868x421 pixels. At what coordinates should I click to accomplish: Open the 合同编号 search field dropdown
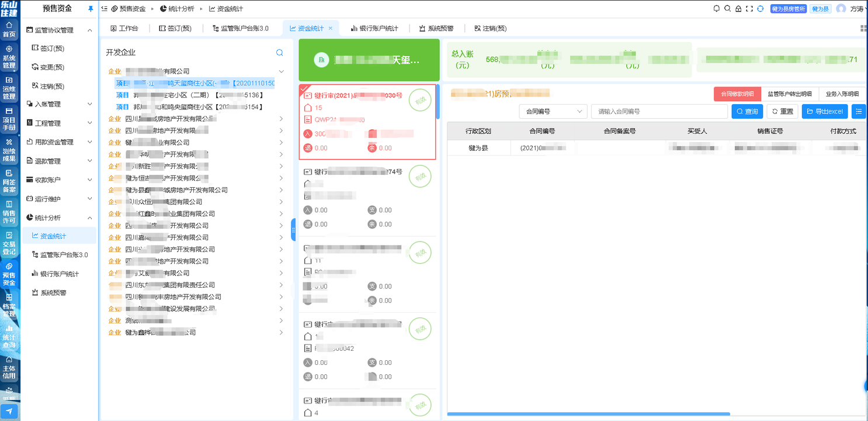553,111
